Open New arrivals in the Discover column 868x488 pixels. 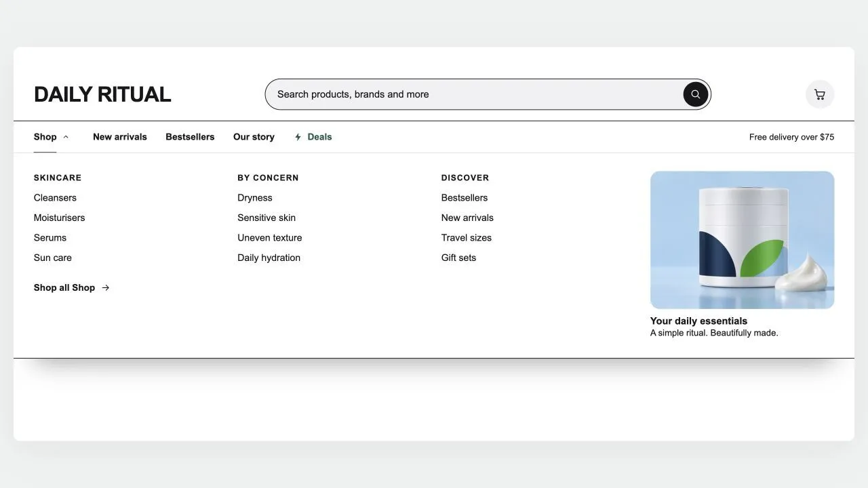point(467,218)
